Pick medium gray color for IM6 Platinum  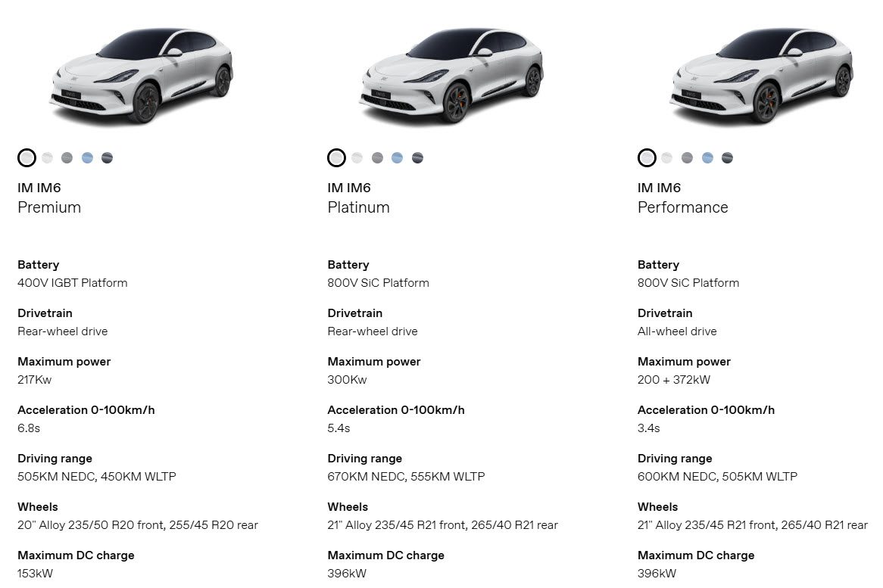pos(377,158)
